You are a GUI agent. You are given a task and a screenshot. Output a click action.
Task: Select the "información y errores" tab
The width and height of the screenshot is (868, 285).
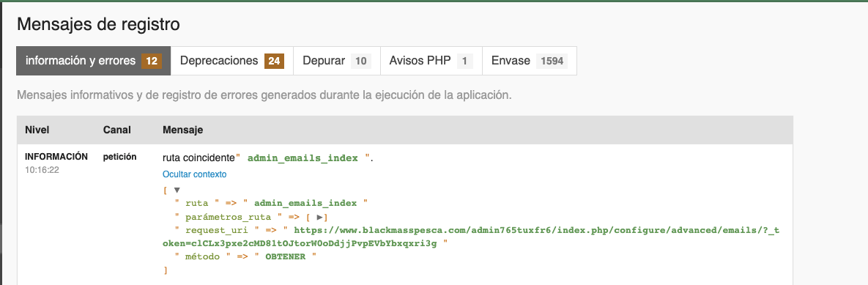click(x=94, y=61)
